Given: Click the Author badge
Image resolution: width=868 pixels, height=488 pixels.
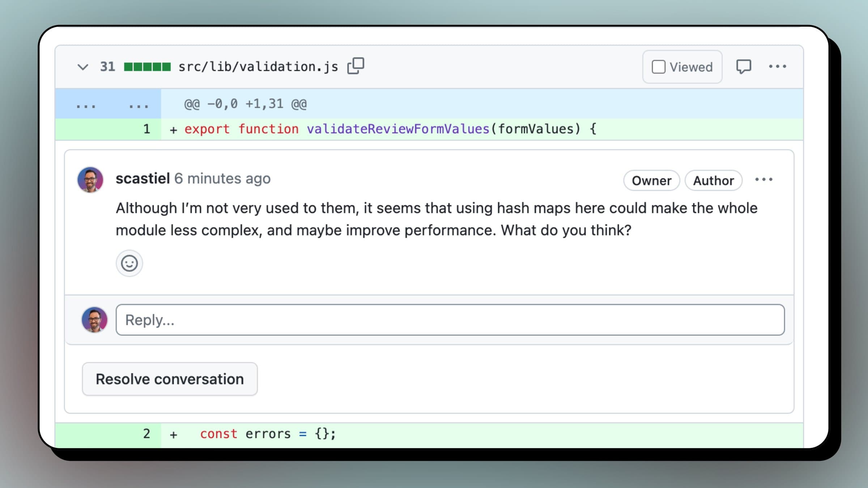Looking at the screenshot, I should [713, 180].
